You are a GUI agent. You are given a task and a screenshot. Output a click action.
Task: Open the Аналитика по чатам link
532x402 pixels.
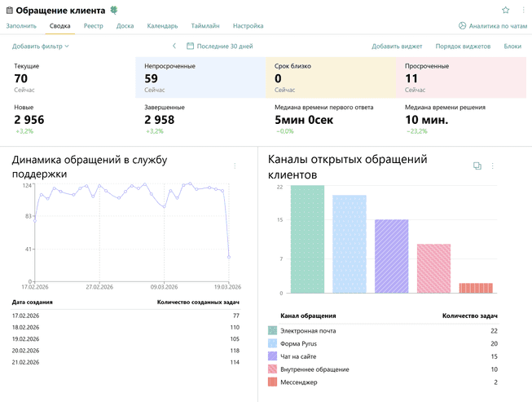498,26
